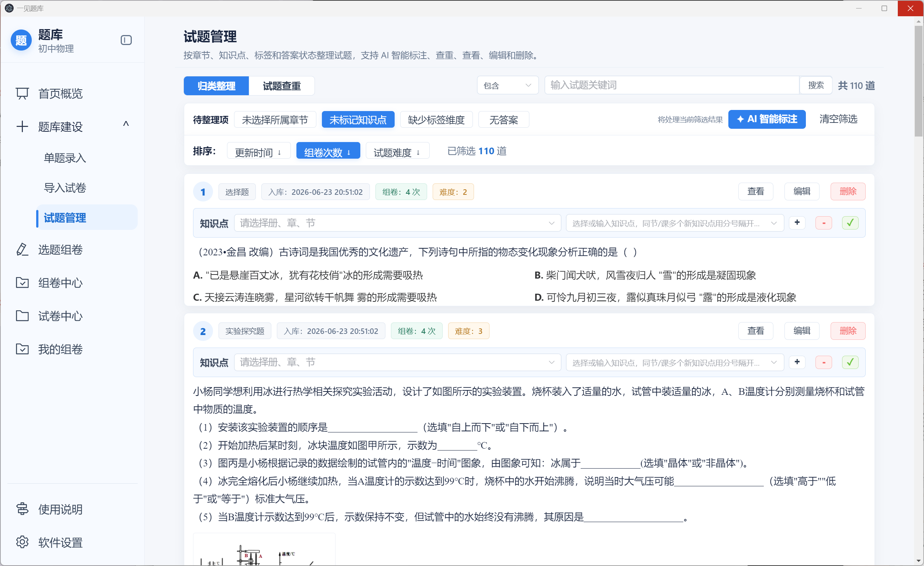Open knowledge point dropdown for question 1
Screen dimensions: 924x566
point(674,223)
